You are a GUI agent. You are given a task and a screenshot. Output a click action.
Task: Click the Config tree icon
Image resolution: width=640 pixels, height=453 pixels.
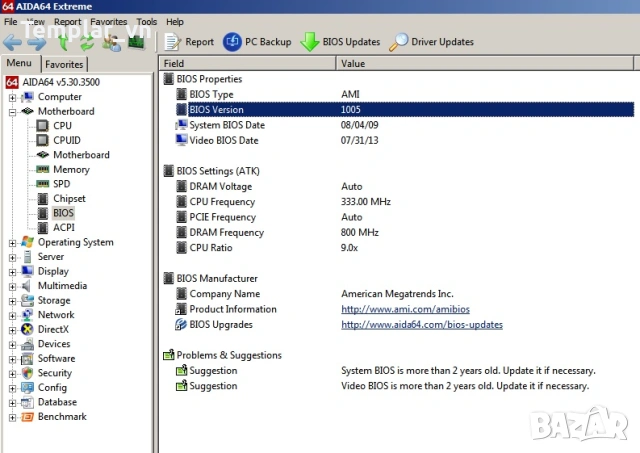click(x=28, y=388)
